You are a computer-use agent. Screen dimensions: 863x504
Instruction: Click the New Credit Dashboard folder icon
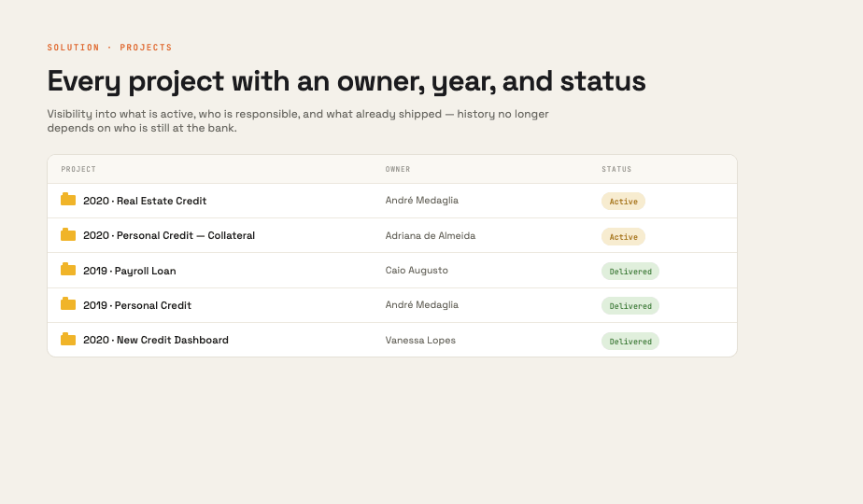click(68, 339)
